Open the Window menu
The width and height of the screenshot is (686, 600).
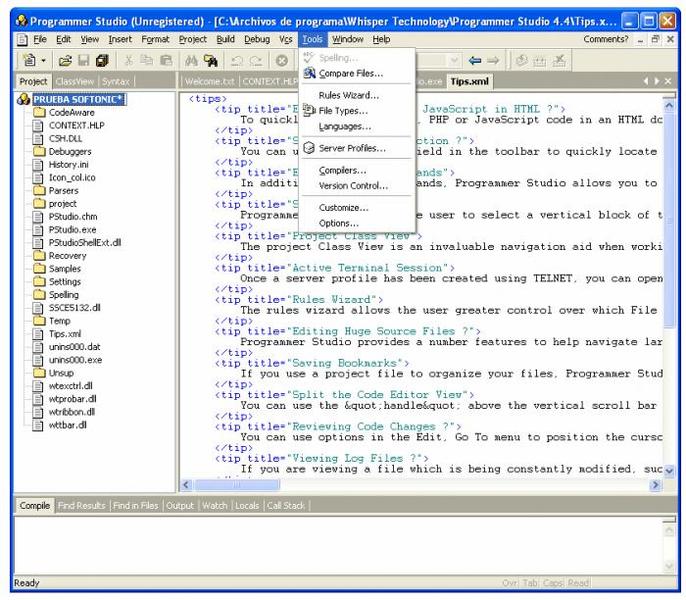(347, 39)
